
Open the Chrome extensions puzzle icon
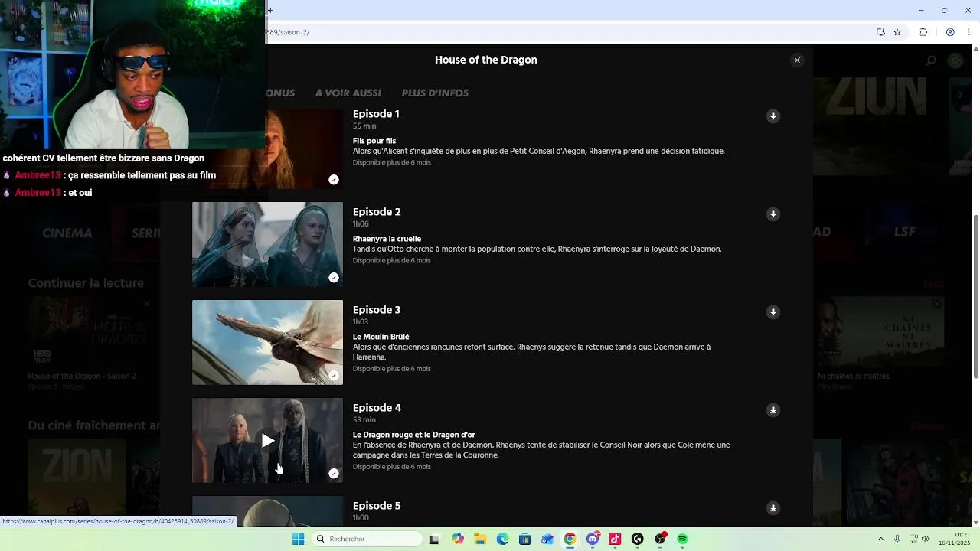pyautogui.click(x=923, y=32)
